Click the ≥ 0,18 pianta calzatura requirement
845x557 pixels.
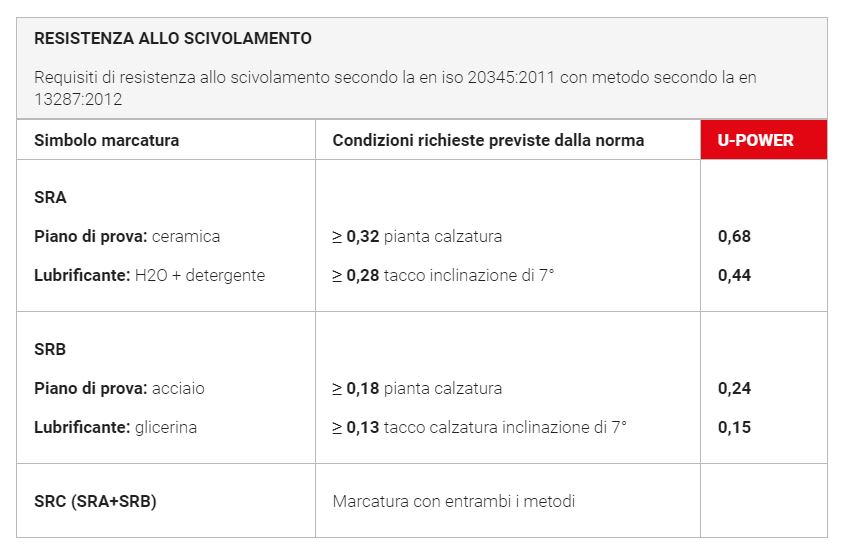[417, 388]
